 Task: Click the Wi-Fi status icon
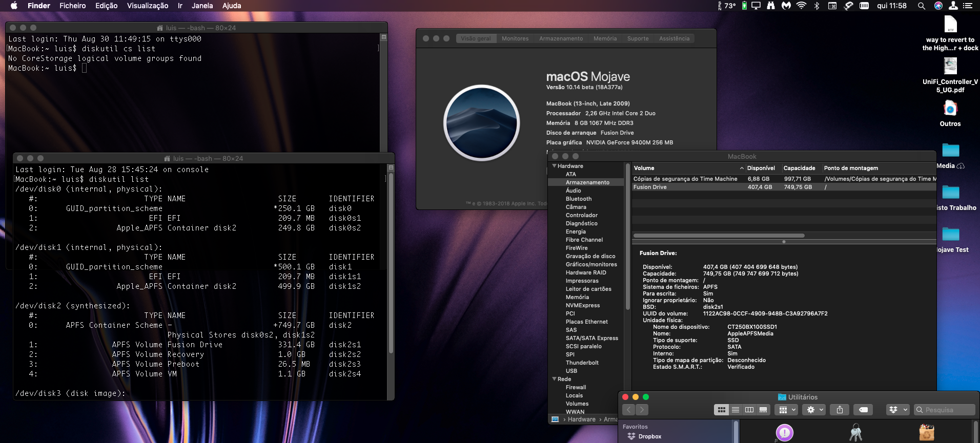[x=802, y=6]
